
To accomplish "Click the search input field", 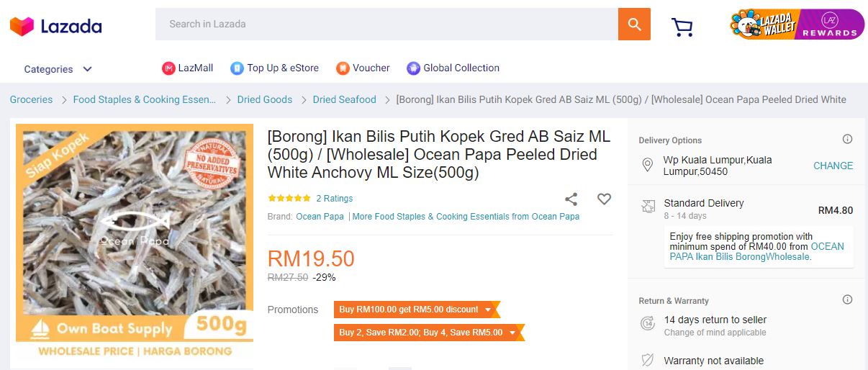I will coord(386,24).
